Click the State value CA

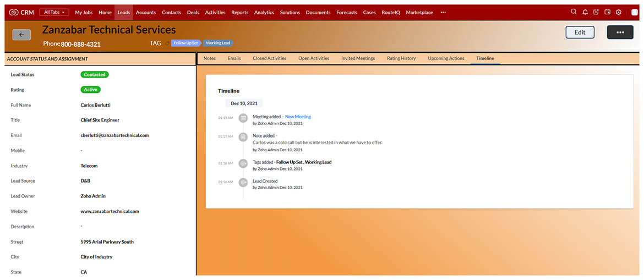point(84,272)
